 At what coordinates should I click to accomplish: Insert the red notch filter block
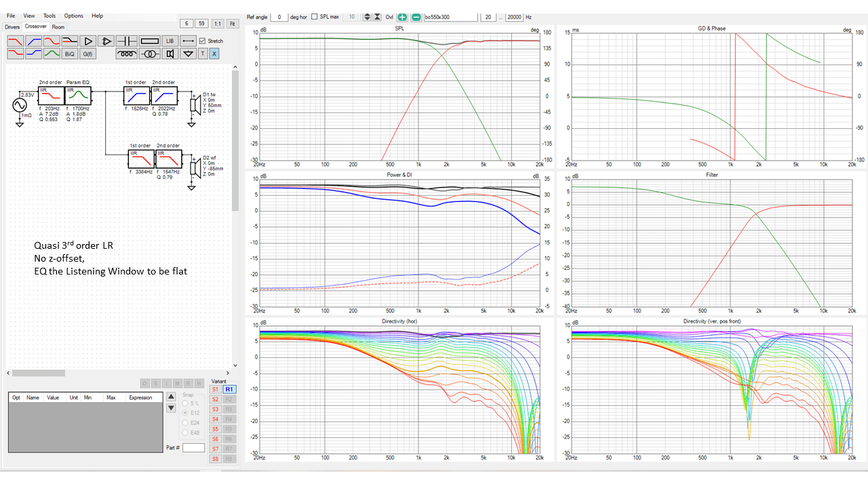pos(52,41)
